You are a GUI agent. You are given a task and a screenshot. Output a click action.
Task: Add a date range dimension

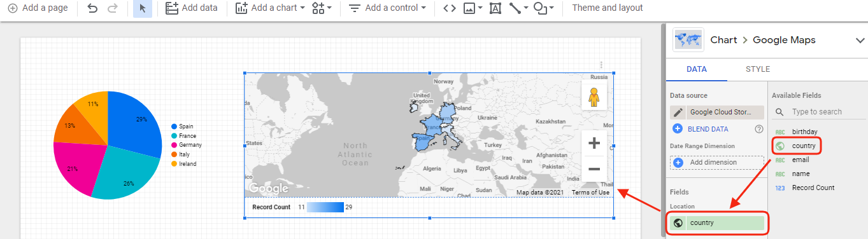click(x=717, y=162)
